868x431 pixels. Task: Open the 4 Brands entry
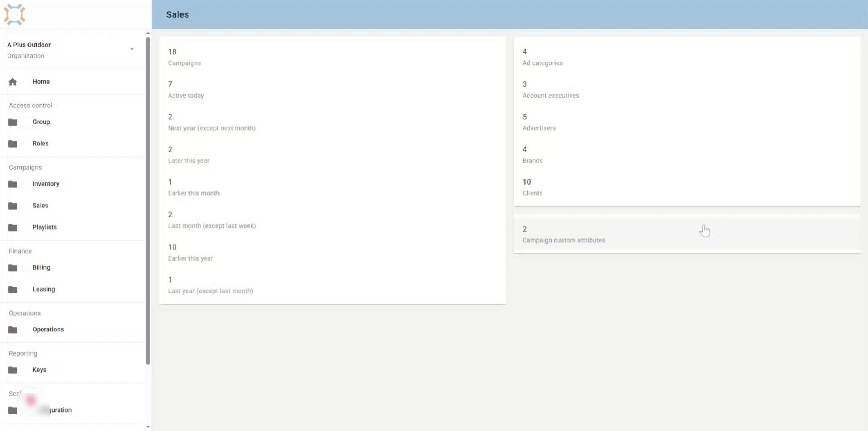point(687,155)
